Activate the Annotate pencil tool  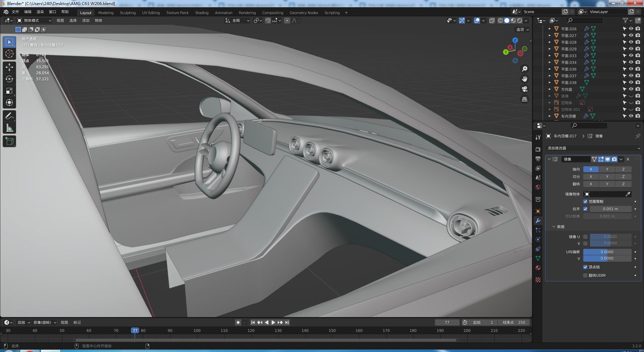(9, 116)
